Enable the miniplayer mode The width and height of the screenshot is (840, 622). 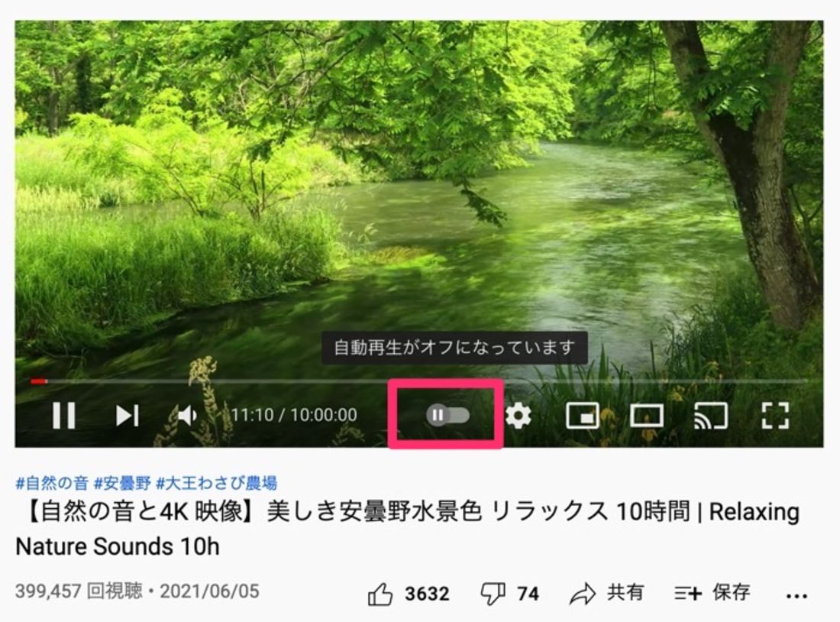click(x=583, y=416)
